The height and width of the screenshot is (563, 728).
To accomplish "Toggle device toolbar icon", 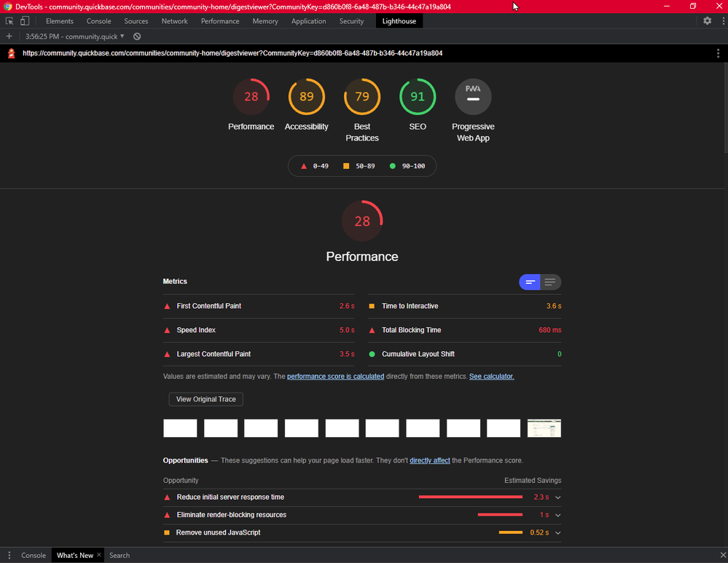I will (25, 21).
